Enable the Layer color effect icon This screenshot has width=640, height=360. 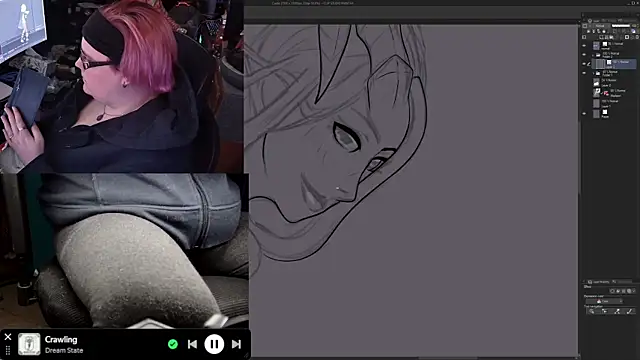[629, 291]
